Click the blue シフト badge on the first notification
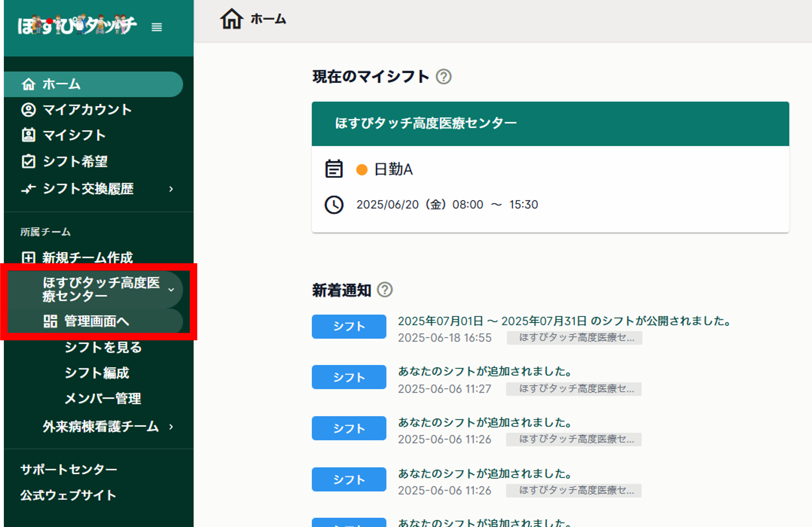Image resolution: width=812 pixels, height=527 pixels. [x=349, y=326]
